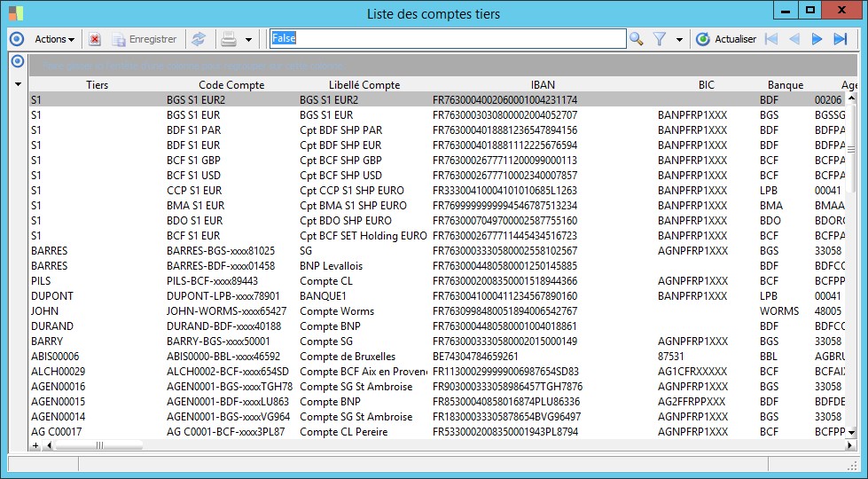Select the AGEN00014 tiers cell

click(x=97, y=416)
